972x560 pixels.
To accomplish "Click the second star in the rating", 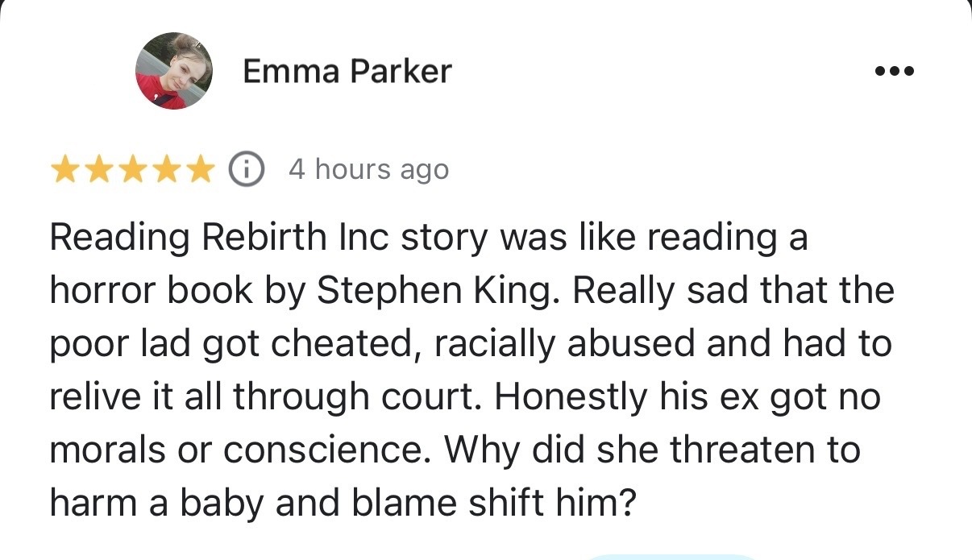I will tap(98, 170).
